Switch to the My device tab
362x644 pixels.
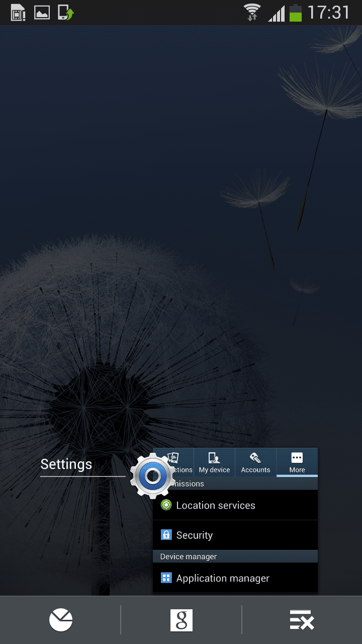point(214,462)
